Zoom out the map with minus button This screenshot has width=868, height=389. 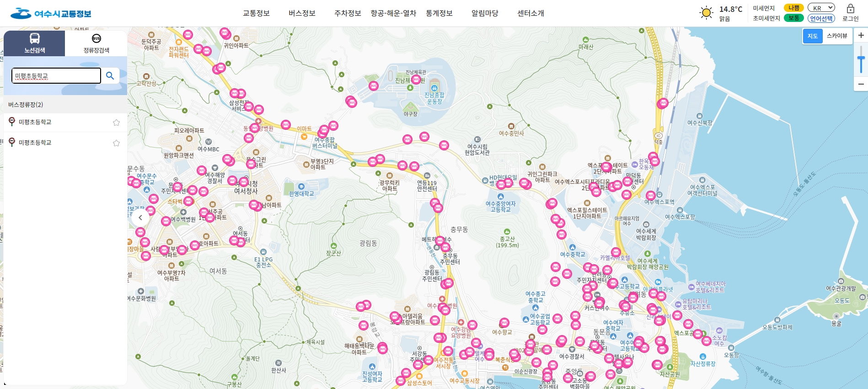(x=861, y=84)
